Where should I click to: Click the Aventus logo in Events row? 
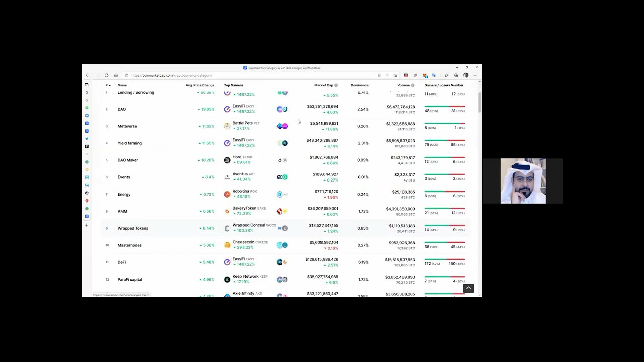click(x=227, y=177)
